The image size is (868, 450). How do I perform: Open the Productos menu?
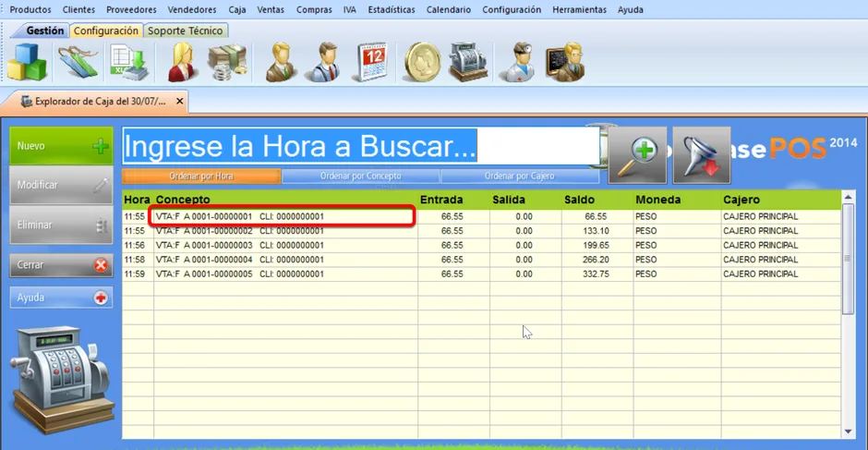(30, 10)
